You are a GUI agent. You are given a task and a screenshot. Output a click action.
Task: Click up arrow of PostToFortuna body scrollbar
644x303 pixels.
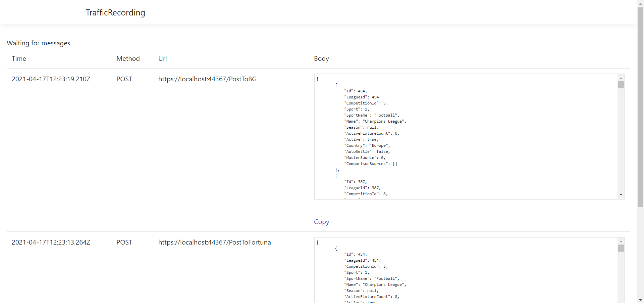point(621,241)
